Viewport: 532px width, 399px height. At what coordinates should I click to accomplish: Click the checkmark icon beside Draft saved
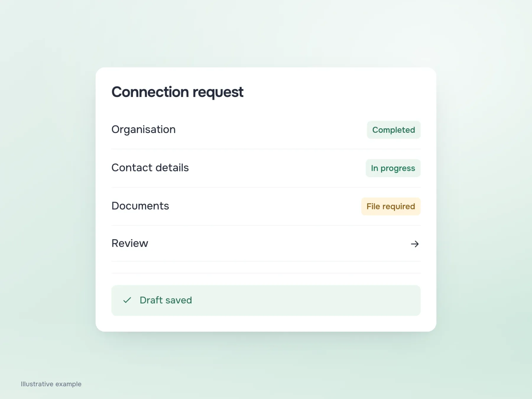(x=127, y=300)
